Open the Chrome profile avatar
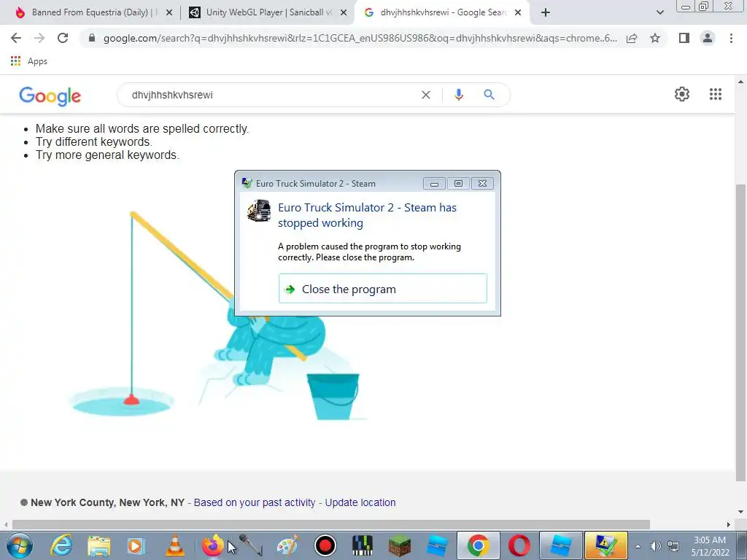The image size is (747, 560). (708, 38)
